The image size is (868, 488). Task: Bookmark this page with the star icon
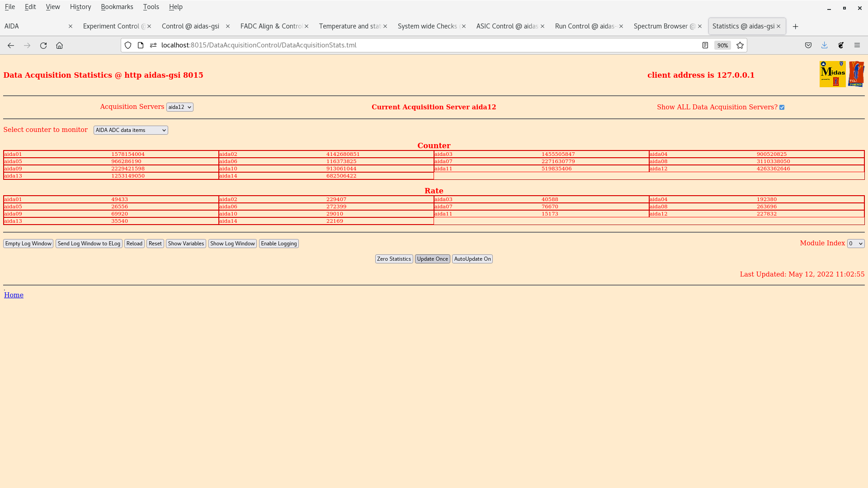click(740, 45)
